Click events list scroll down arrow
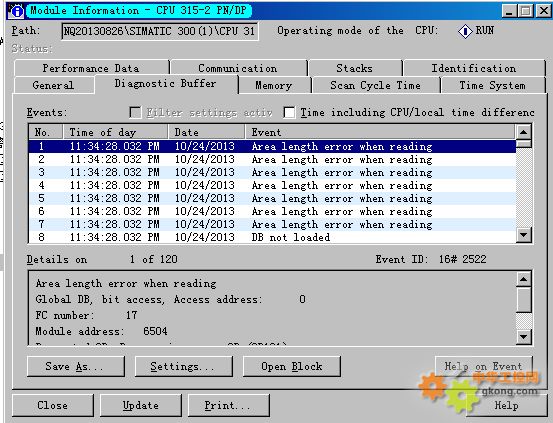553x423 pixels. click(x=523, y=235)
